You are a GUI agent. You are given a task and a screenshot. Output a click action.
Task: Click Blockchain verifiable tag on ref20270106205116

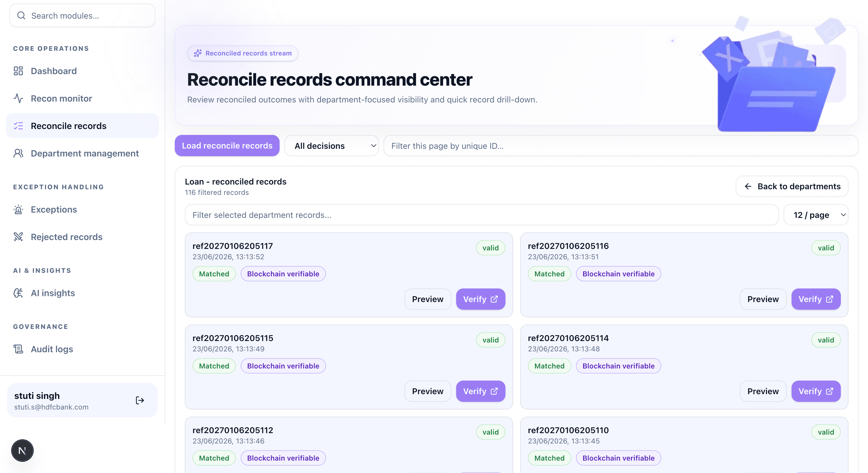point(618,274)
